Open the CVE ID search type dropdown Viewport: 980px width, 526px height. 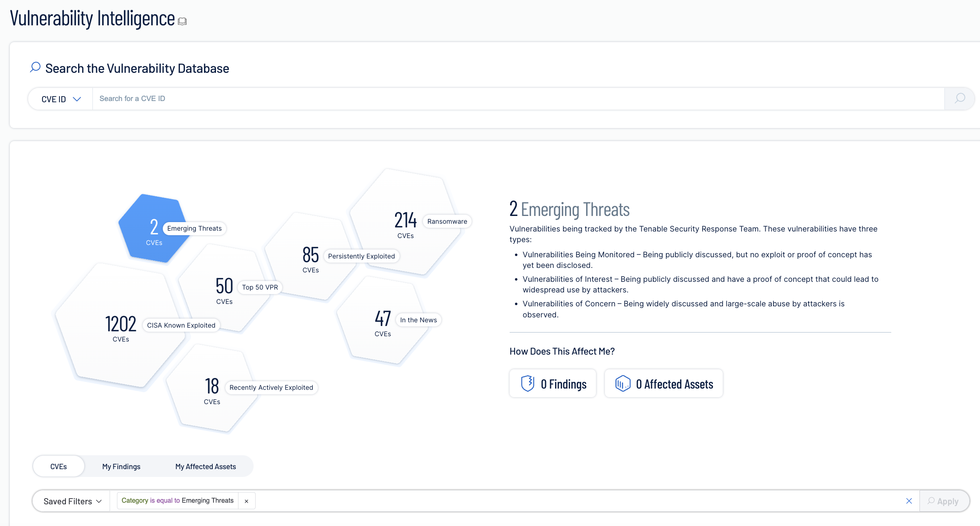coord(61,99)
